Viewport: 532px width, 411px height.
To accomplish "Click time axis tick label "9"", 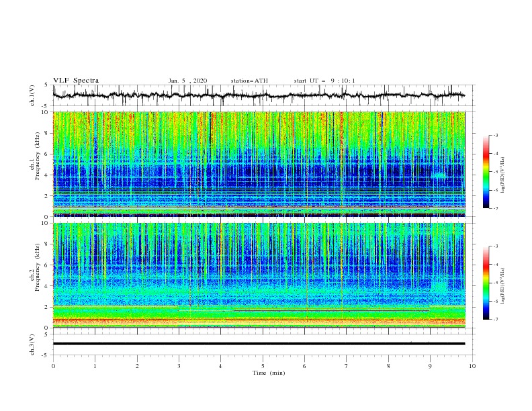I will point(430,366).
